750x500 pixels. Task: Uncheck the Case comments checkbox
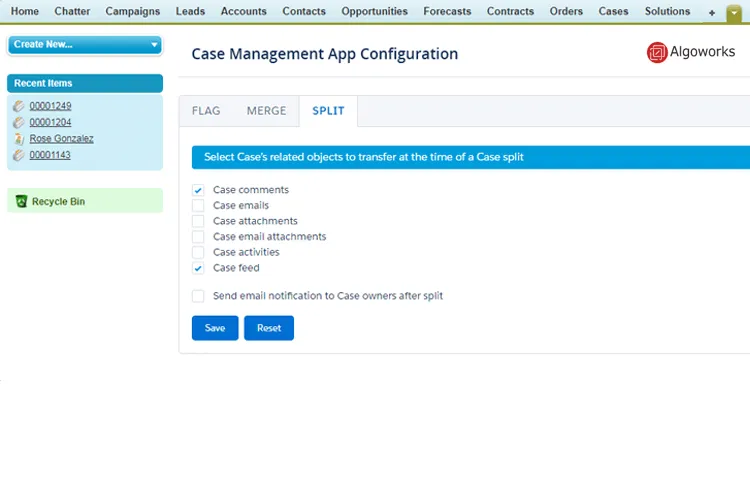tap(198, 190)
